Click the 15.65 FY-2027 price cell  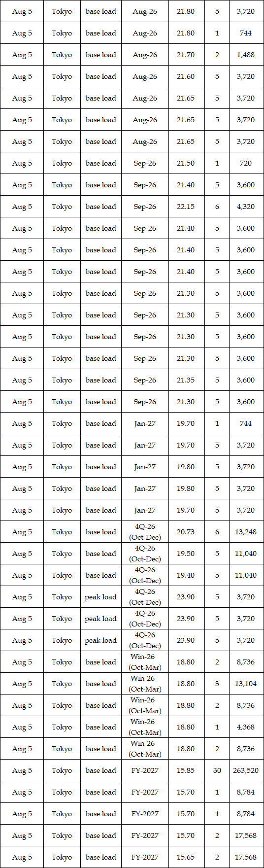186,857
